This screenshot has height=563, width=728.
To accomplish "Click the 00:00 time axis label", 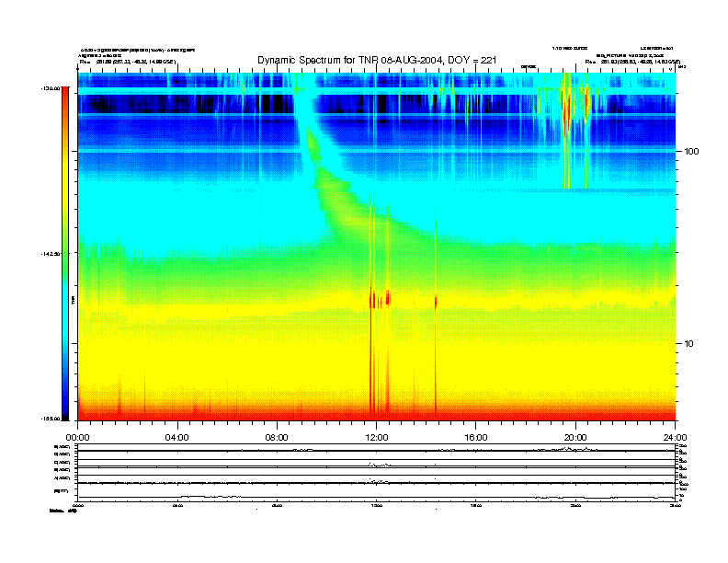I will (x=77, y=438).
